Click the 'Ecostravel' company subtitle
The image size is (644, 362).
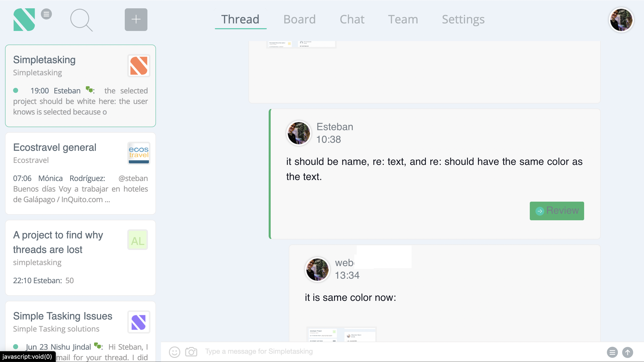(31, 160)
